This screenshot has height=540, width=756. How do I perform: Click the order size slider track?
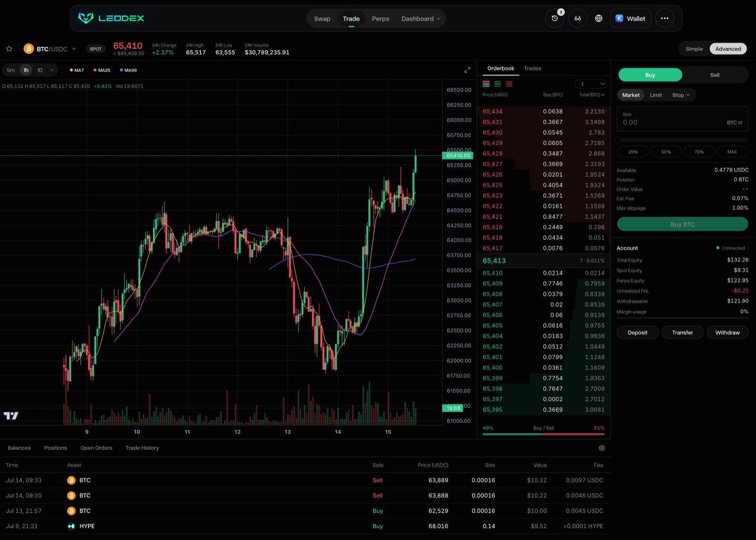click(x=682, y=140)
